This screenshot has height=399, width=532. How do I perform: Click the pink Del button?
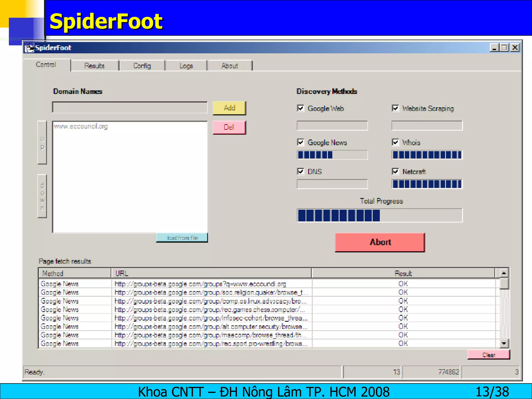coord(229,127)
